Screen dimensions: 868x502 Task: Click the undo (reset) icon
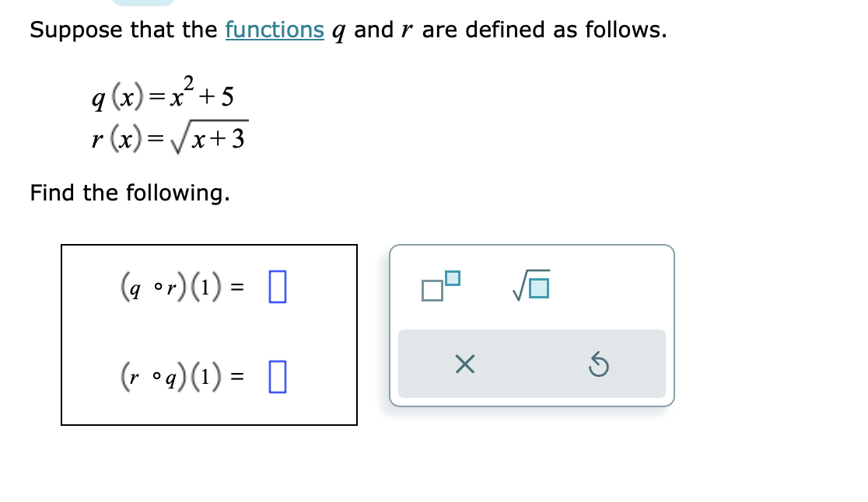[599, 364]
